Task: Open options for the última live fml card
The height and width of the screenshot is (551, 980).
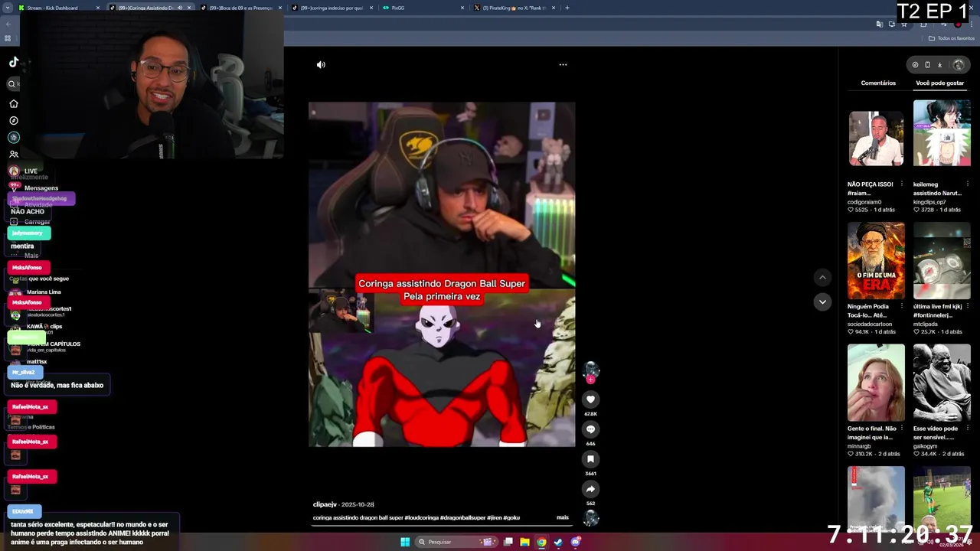Action: click(967, 306)
